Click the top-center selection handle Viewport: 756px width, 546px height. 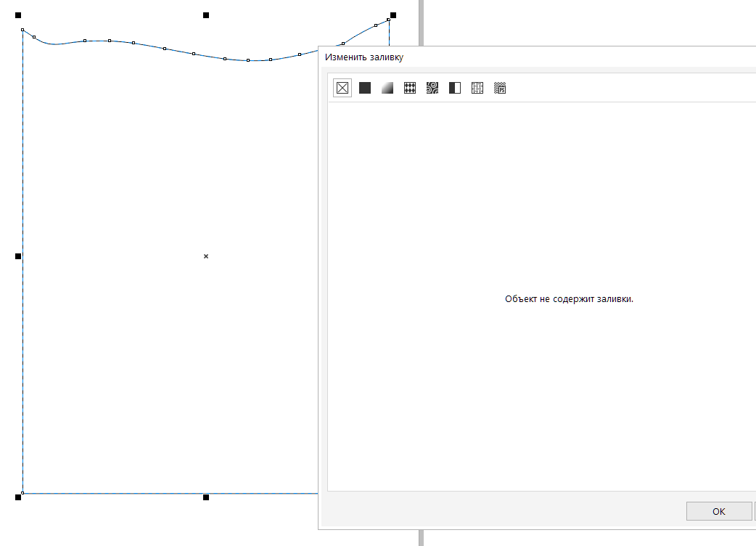(x=206, y=15)
